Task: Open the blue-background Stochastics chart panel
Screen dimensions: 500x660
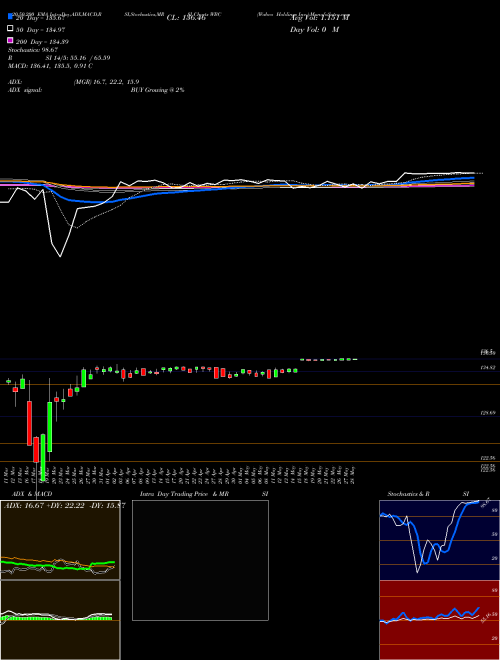Action: click(439, 540)
